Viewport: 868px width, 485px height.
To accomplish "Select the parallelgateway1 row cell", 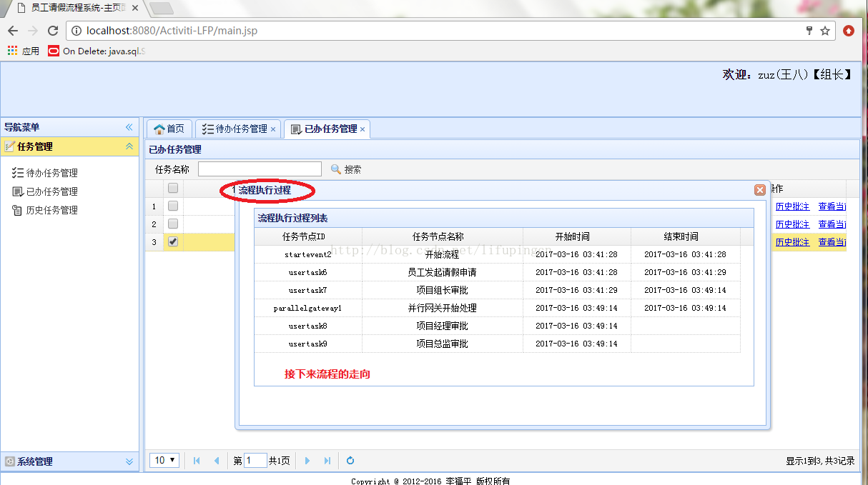I will [308, 308].
